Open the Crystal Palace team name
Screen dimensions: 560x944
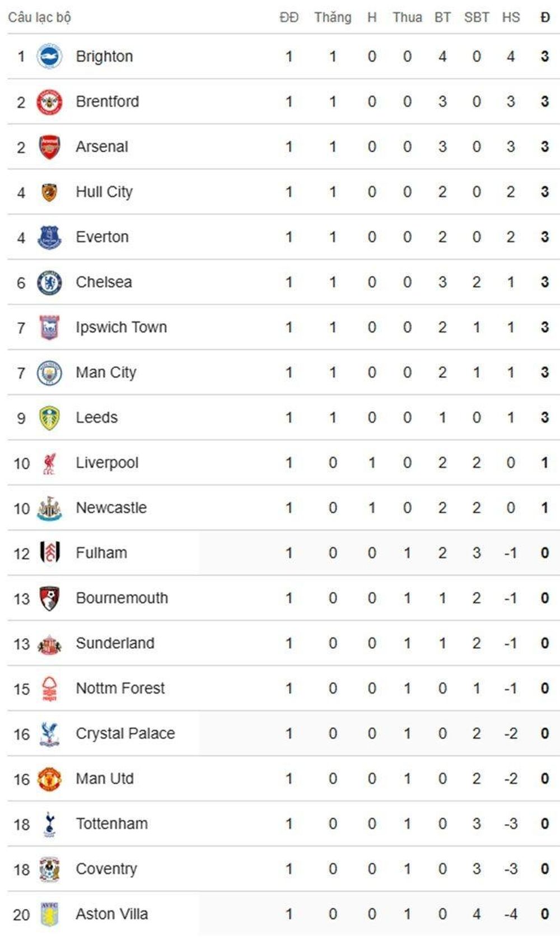[125, 734]
